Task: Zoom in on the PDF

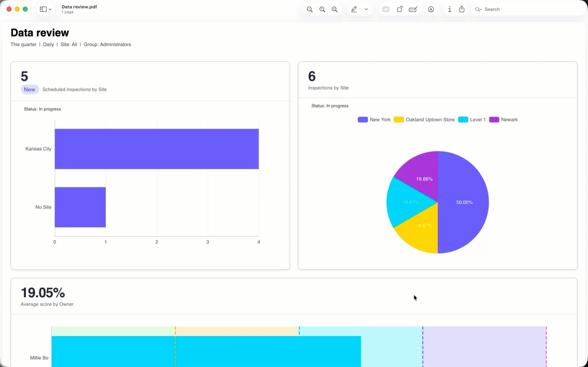Action: (335, 9)
